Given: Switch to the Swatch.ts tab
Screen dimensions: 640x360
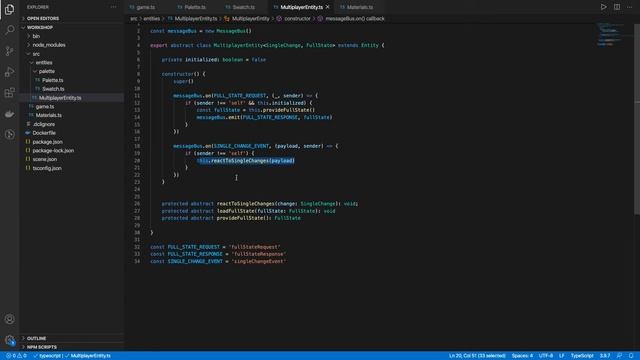Looking at the screenshot, I should [x=243, y=7].
